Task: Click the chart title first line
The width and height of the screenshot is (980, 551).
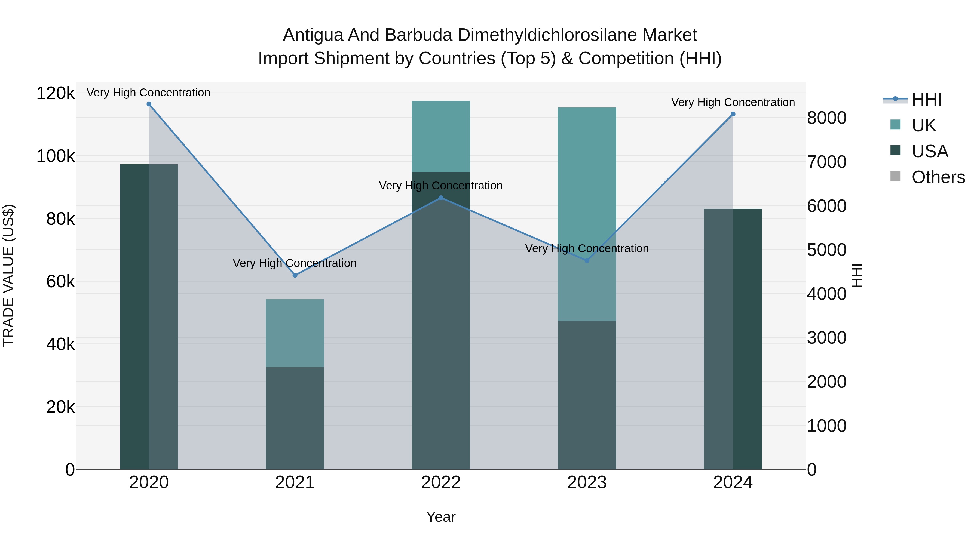Action: tap(490, 35)
